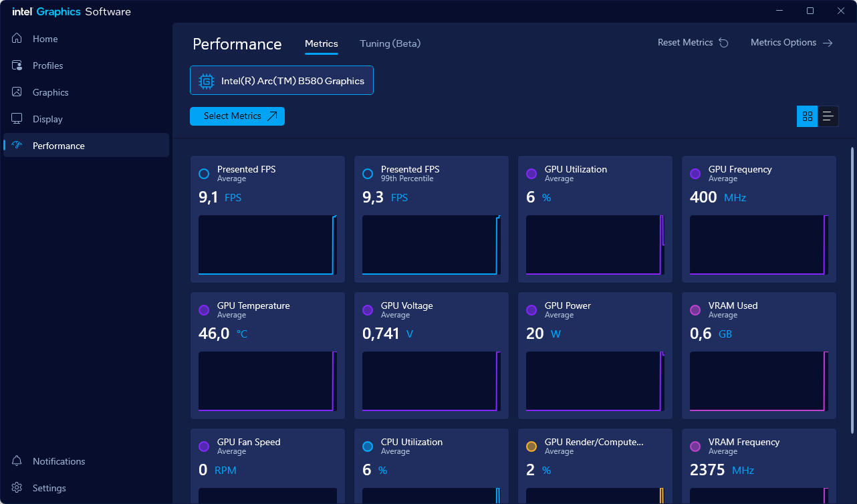Click the Performance sidebar item
857x504 pixels.
click(x=59, y=146)
